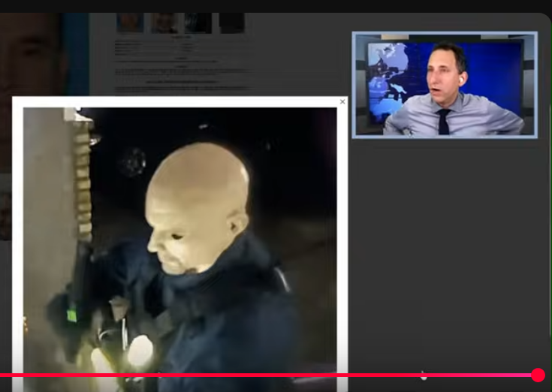Grab the red circular scrubber handle
Viewport: 552px width, 392px height.
tap(538, 375)
